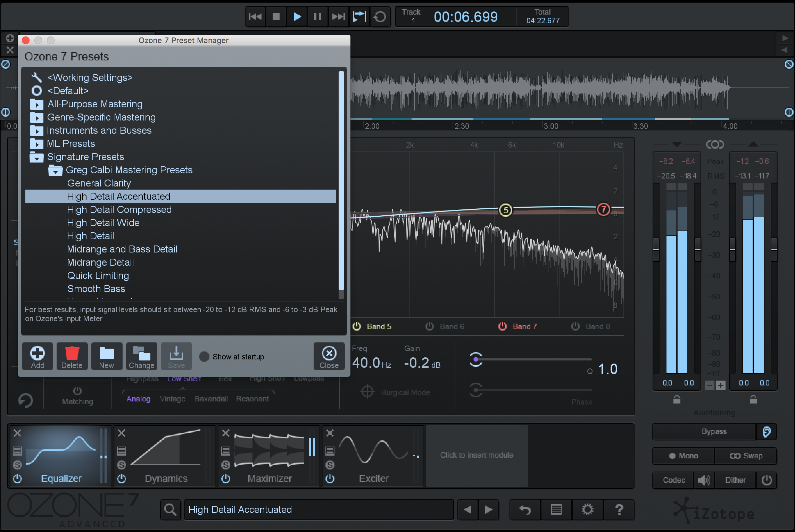Screen dimensions: 795x532
Task: Open Codec preview button
Action: pyautogui.click(x=673, y=480)
